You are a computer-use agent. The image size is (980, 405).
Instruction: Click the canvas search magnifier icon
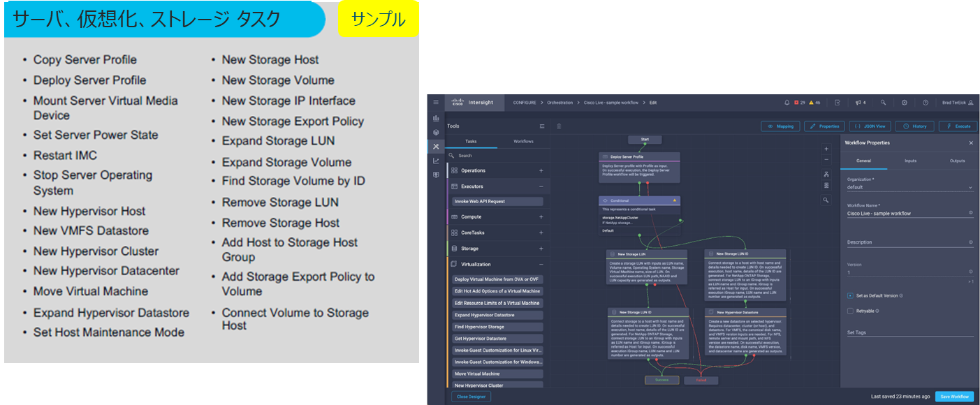coord(826,200)
